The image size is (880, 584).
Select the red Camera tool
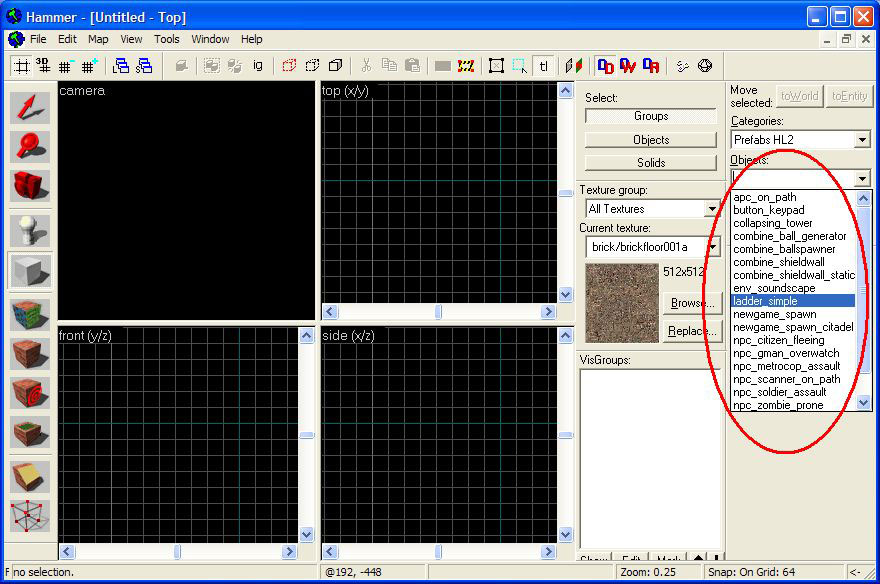pyautogui.click(x=30, y=185)
